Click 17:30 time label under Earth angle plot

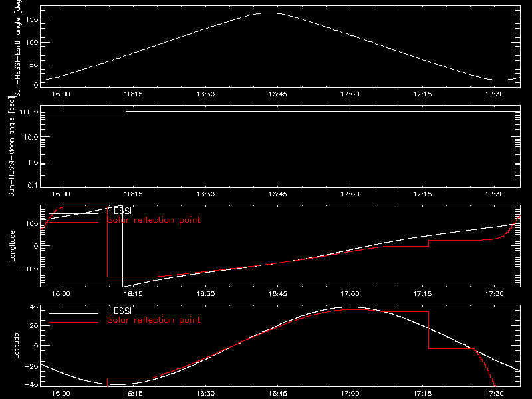click(495, 94)
